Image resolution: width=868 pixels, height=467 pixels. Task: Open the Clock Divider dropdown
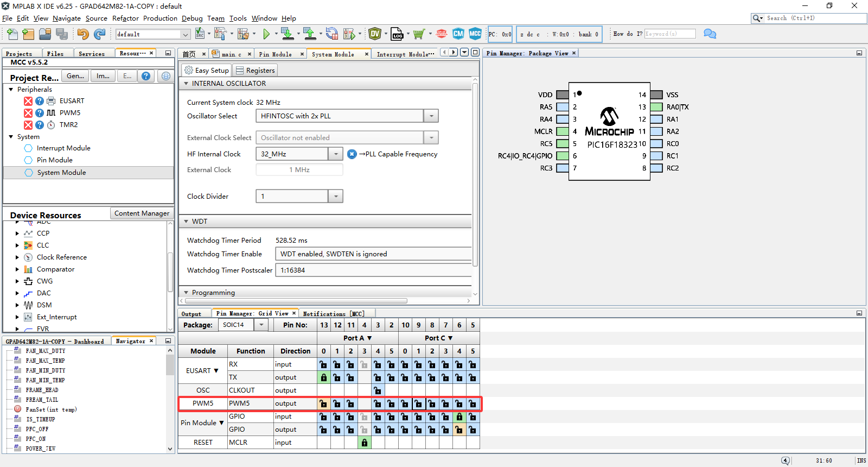pos(336,197)
